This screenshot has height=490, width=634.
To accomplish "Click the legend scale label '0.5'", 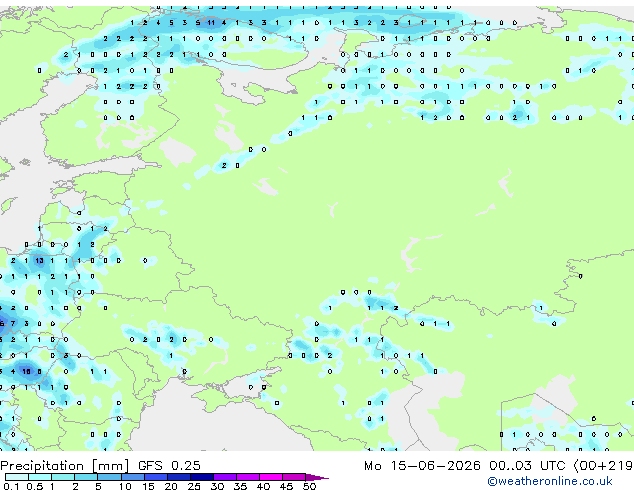I will (34, 486).
